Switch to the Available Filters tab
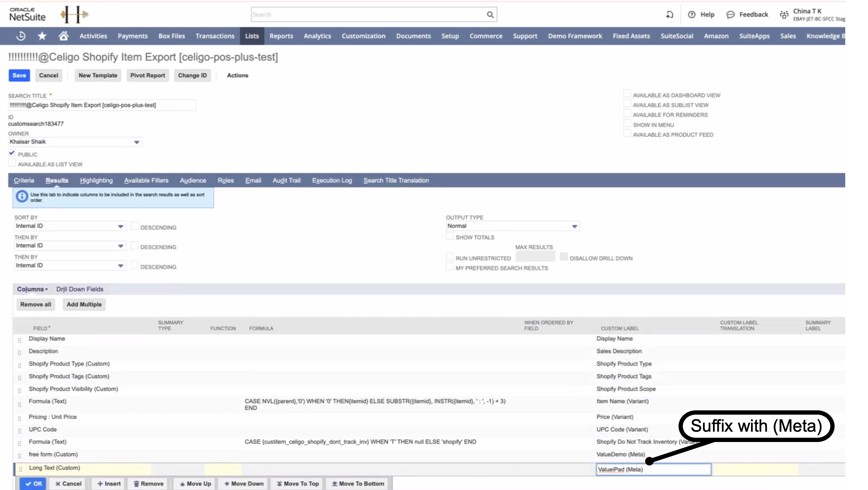 (x=146, y=180)
